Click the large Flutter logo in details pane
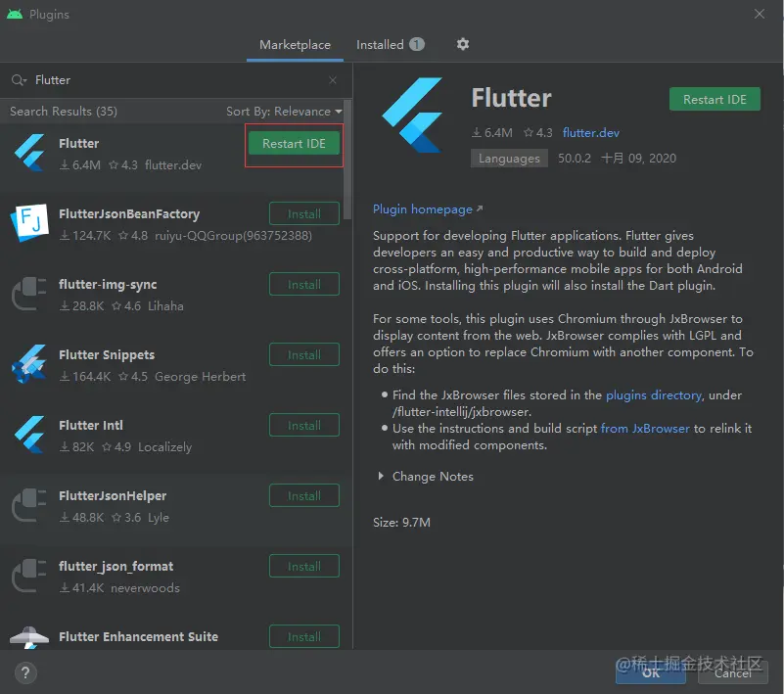The image size is (784, 694). pyautogui.click(x=413, y=115)
